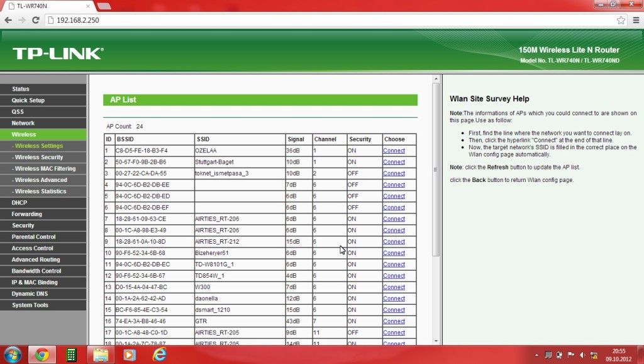Connect to Bizeheryer61 network

pyautogui.click(x=394, y=253)
